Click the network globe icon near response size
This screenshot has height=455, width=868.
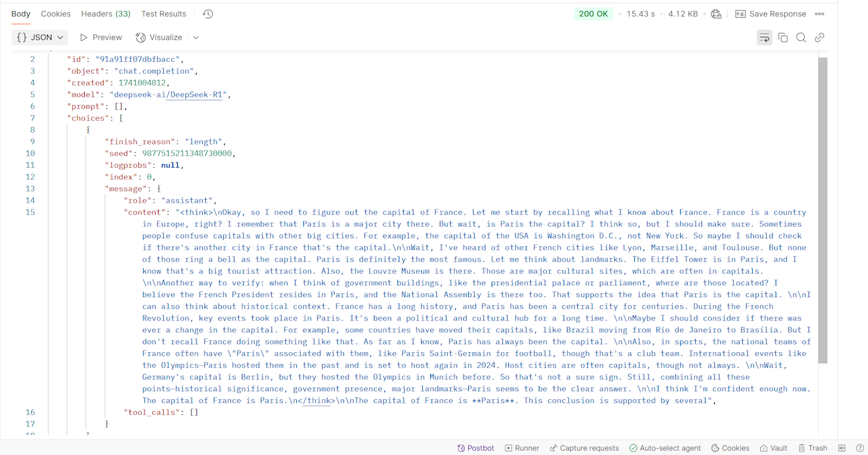(x=716, y=14)
